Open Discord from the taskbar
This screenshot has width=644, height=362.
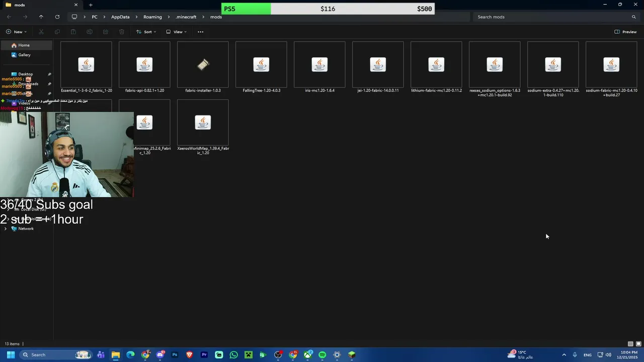160,354
